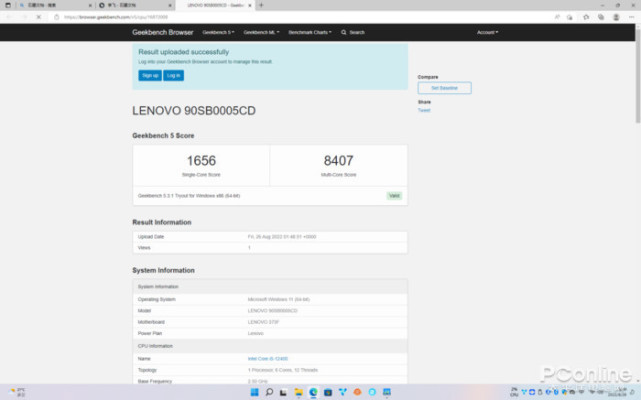This screenshot has width=641, height=400.
Task: Click the LENOVO 90SB0005CD page heading
Action: 194,111
